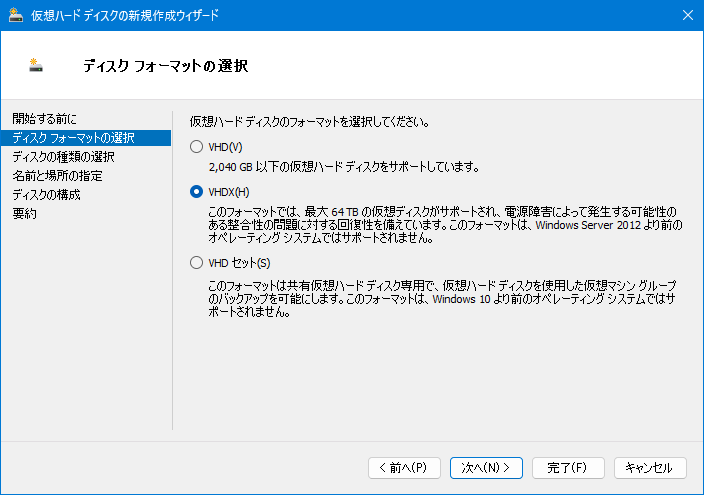Select ディスク フォーマットの選択 step in sidebar
Screen dimensions: 704x495
coord(86,138)
